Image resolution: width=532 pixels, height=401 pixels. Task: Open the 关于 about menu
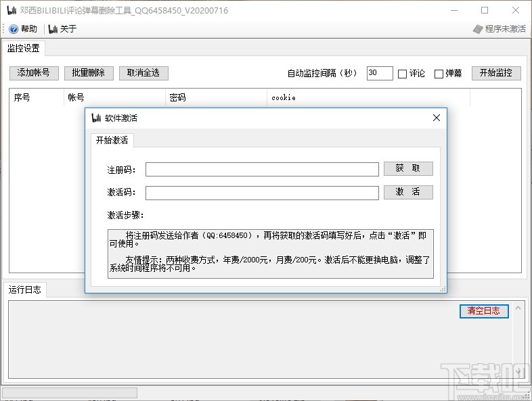68,29
